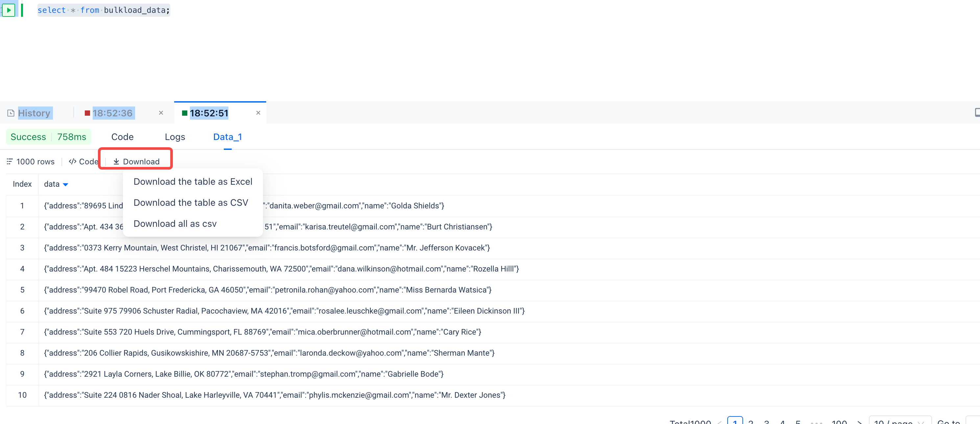Select Download the table as CSV
Screen dimensions: 980x424
click(191, 202)
